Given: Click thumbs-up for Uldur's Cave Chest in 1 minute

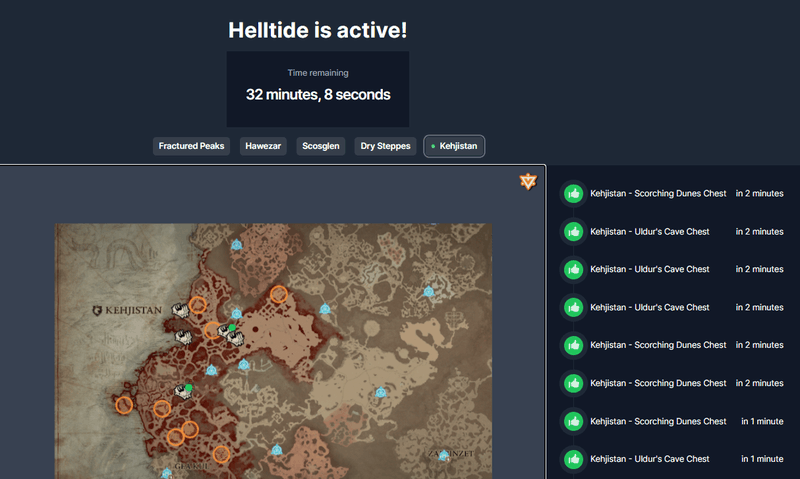Looking at the screenshot, I should tap(573, 459).
